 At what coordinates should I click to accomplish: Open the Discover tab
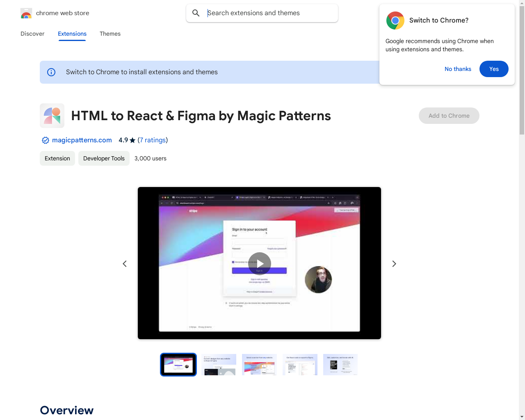[32, 34]
